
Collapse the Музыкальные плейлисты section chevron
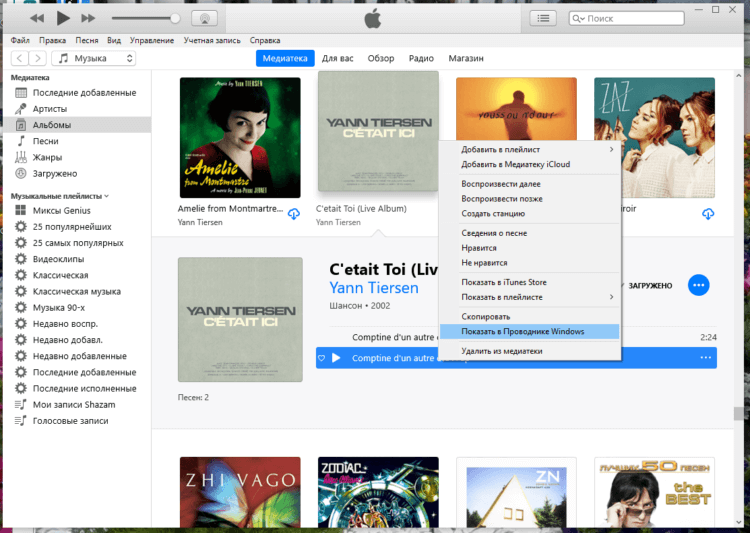click(x=106, y=196)
